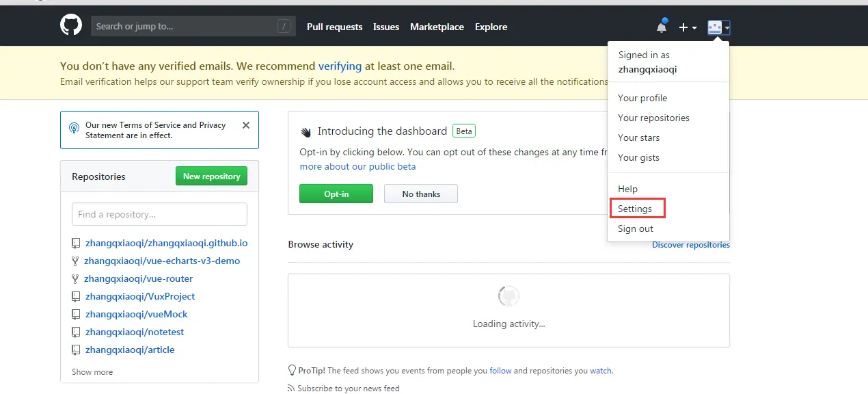Image resolution: width=868 pixels, height=394 pixels.
Task: Open Issues in top navigation
Action: click(x=386, y=27)
